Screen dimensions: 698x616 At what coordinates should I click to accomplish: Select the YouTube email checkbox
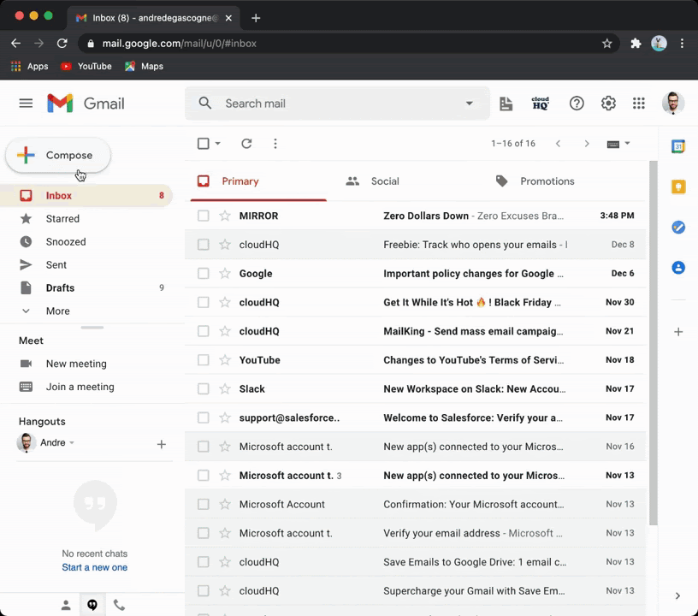204,359
